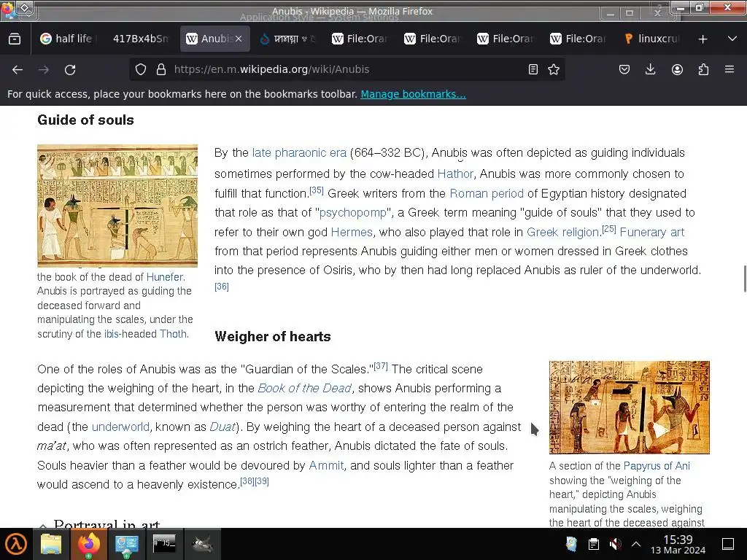The height and width of the screenshot is (560, 747).
Task: Open the extensions puzzle icon
Action: [x=703, y=69]
